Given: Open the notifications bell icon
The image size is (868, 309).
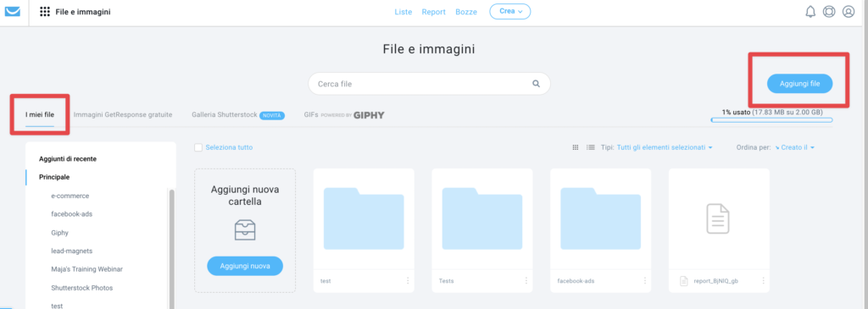Looking at the screenshot, I should [810, 12].
